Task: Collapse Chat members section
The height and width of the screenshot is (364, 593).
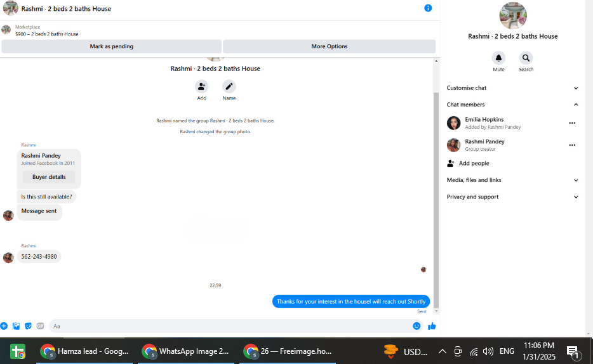Action: [512, 105]
